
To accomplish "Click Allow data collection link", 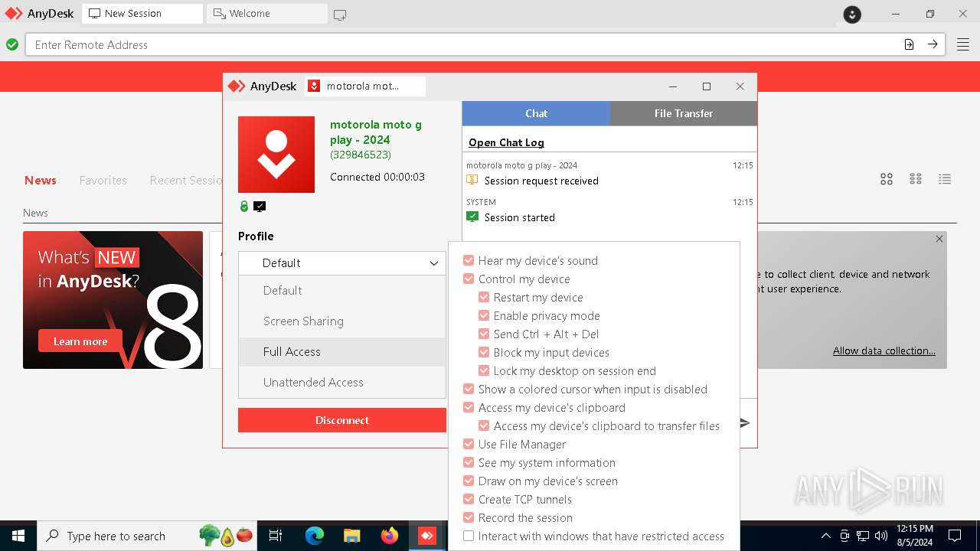I will click(884, 350).
